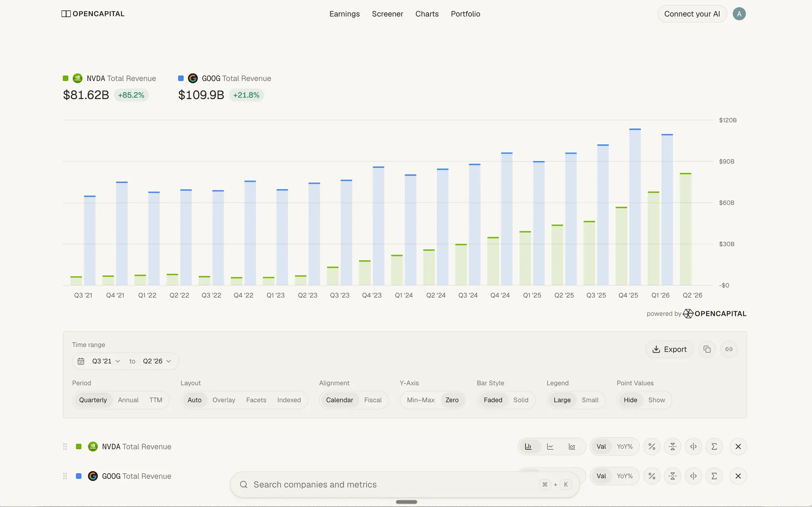Set Period to Annual
This screenshot has width=812, height=507.
coord(128,400)
